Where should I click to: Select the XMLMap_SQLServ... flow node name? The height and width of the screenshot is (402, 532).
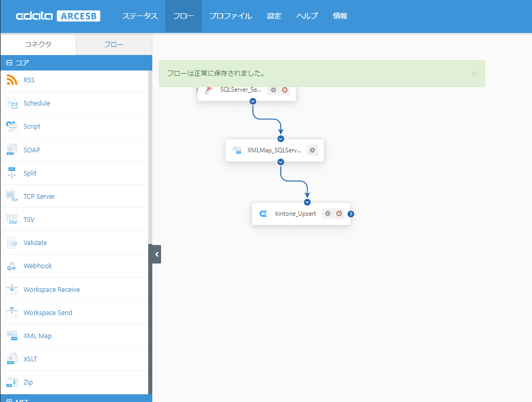click(274, 150)
